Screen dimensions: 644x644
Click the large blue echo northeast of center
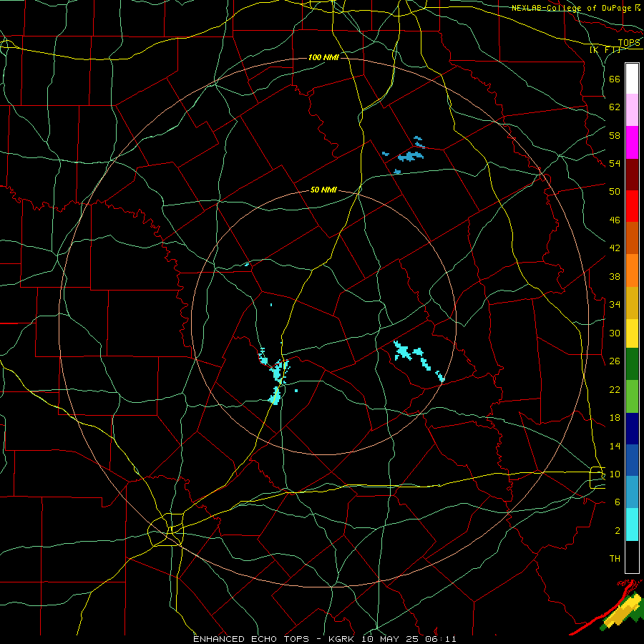point(410,157)
